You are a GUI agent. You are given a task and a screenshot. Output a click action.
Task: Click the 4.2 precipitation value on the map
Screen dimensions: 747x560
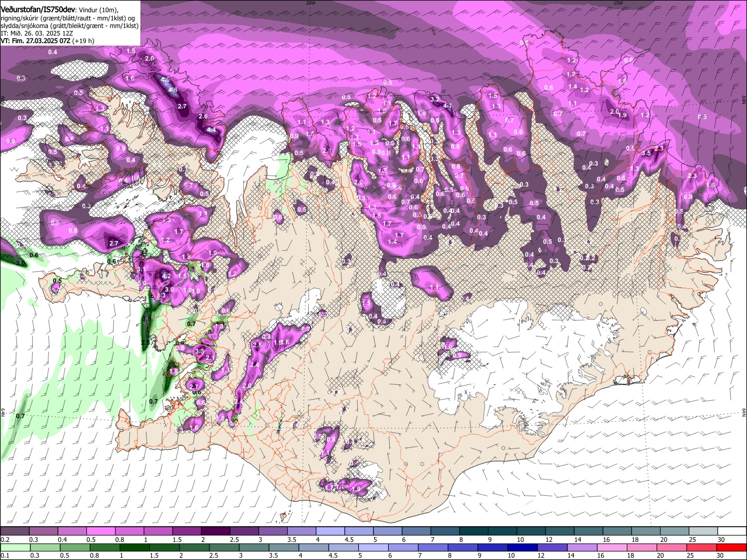coord(166,276)
